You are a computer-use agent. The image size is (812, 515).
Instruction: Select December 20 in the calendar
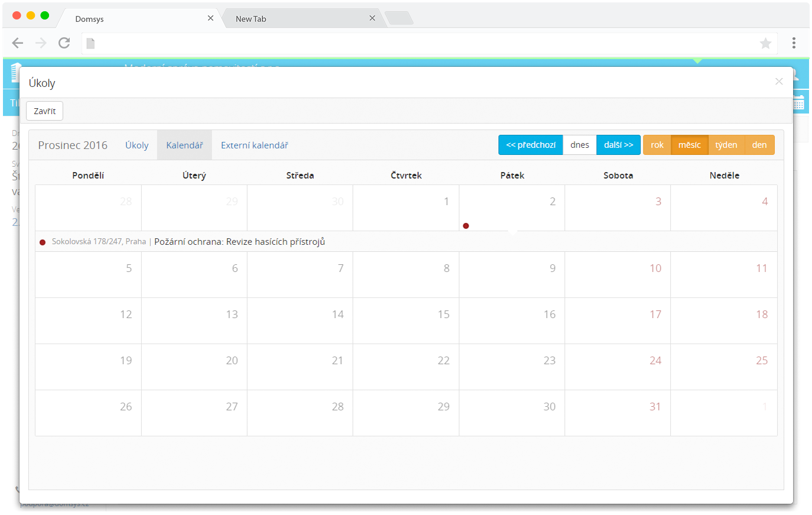click(x=194, y=367)
